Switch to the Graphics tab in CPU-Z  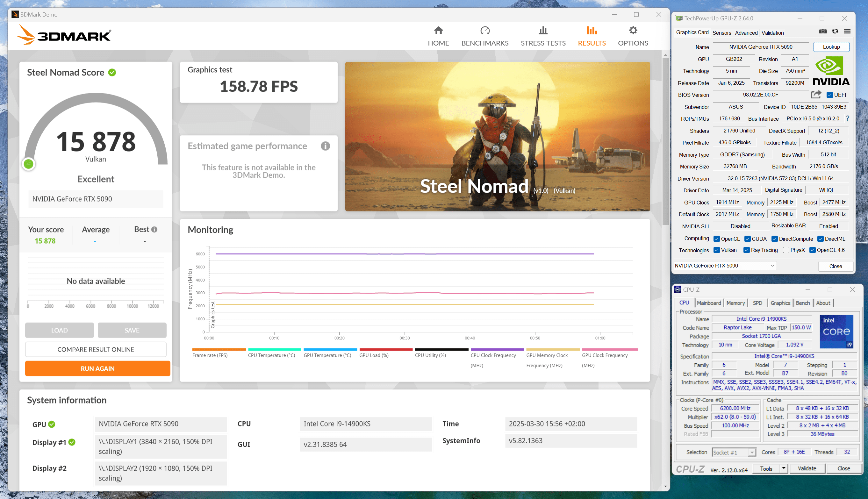click(780, 303)
